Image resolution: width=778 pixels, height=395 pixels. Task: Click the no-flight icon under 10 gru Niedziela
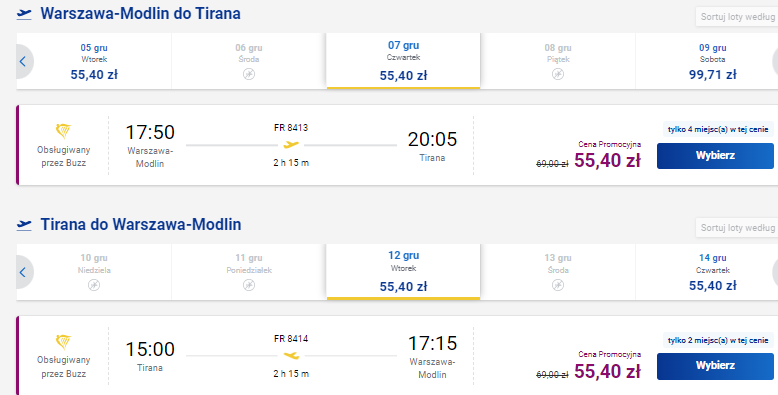click(x=94, y=285)
